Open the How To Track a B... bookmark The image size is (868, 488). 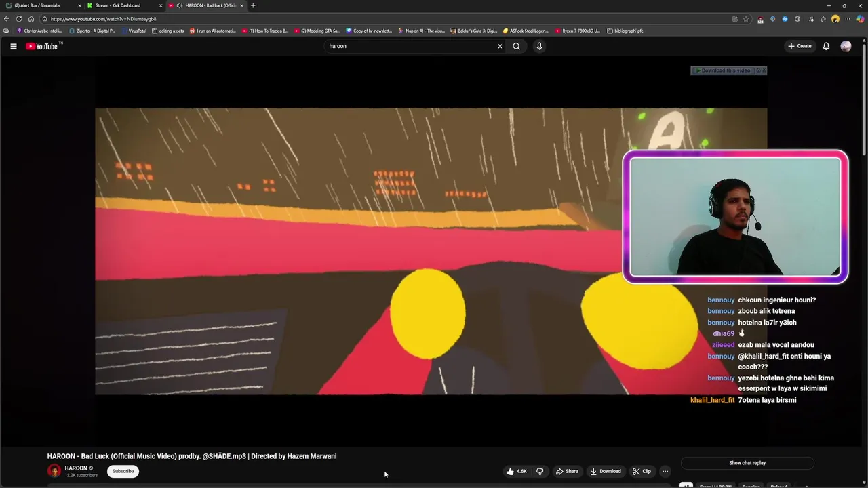click(x=265, y=30)
